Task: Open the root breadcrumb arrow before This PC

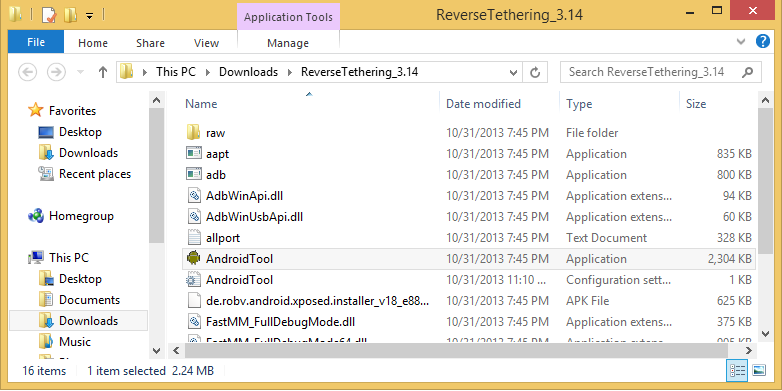Action: [145, 72]
